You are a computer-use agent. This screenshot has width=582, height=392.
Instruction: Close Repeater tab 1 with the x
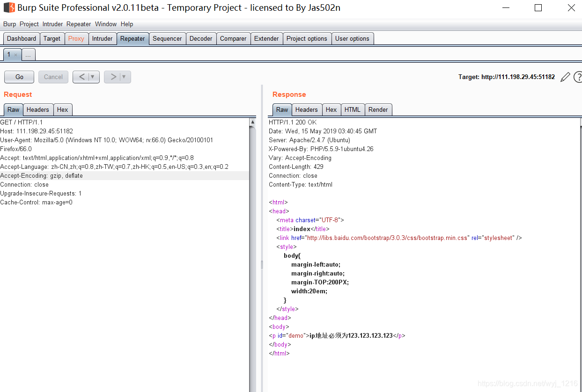15,55
